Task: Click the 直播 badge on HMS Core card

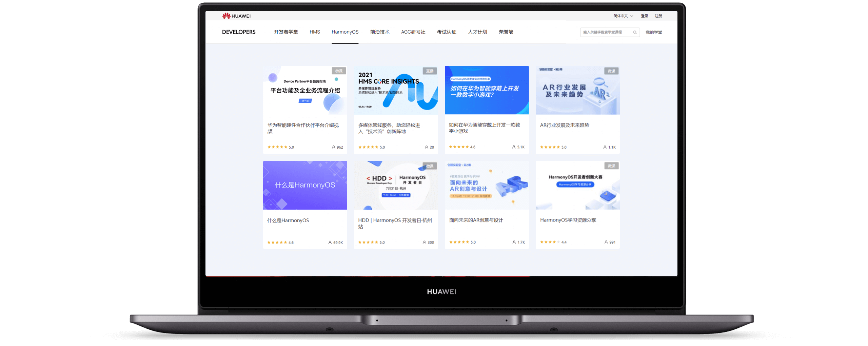Action: coord(430,71)
